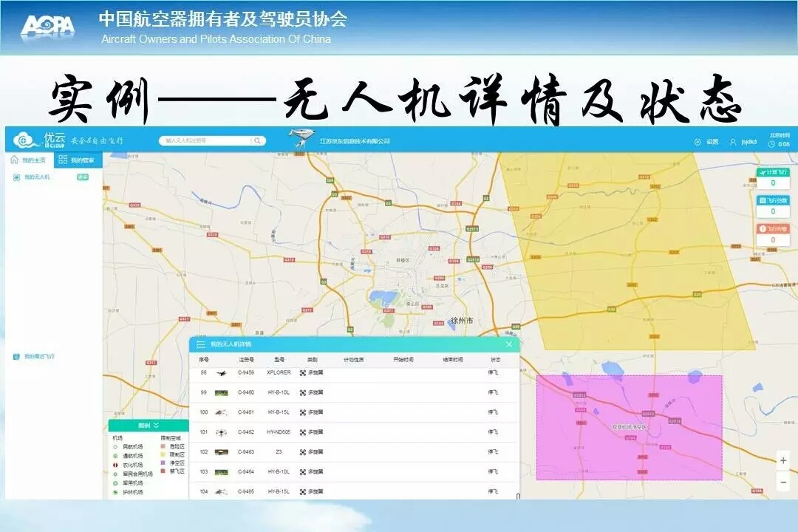Click the 军民合用机场 legend marker
The image size is (798, 532).
pyautogui.click(x=115, y=474)
